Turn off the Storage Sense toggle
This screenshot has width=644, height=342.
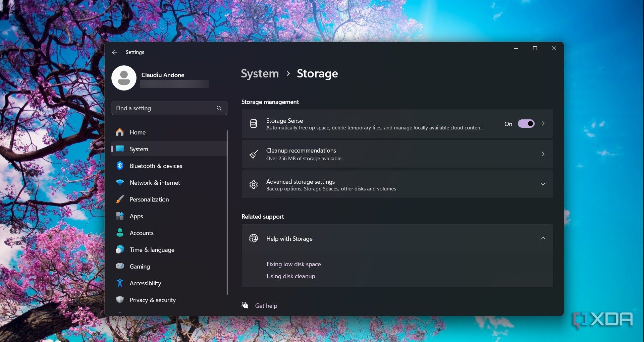pos(526,124)
